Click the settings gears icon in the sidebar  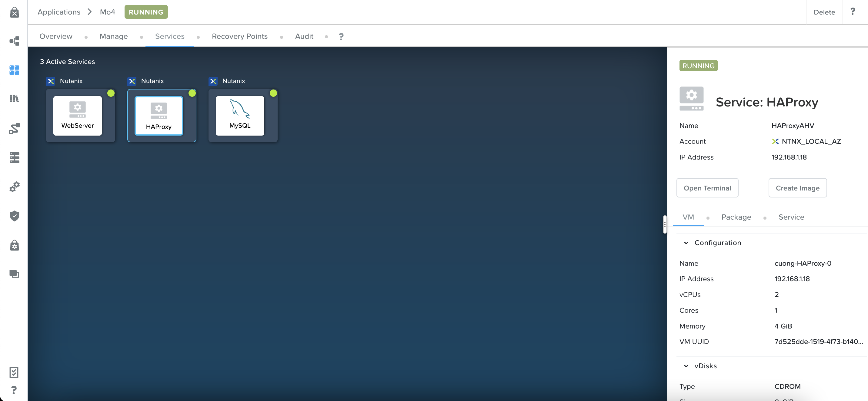pyautogui.click(x=14, y=187)
